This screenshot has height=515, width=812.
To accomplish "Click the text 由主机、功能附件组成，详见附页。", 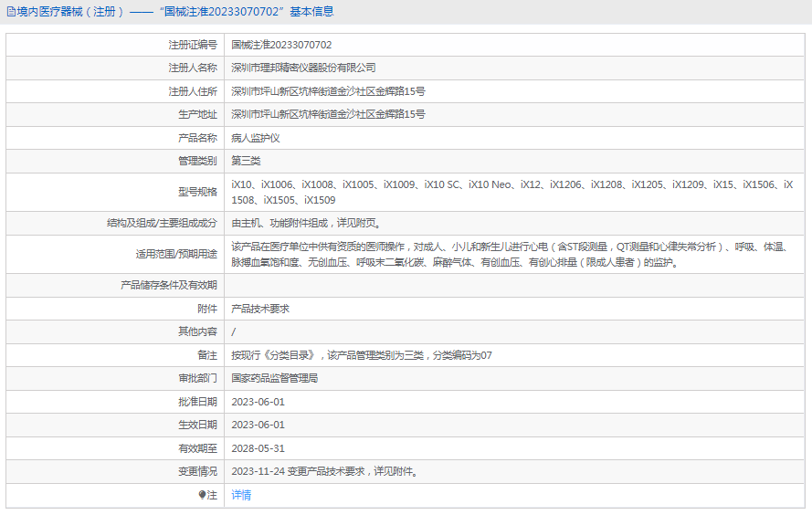I will (x=308, y=223).
